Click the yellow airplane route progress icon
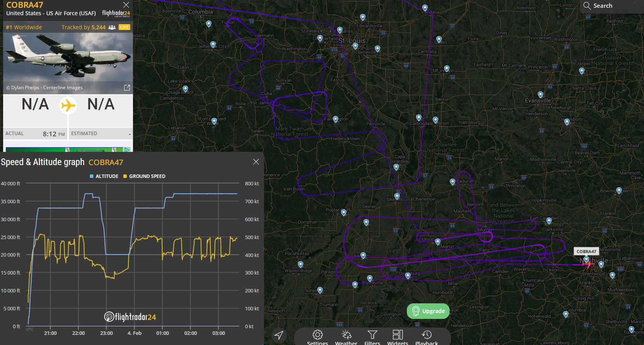The width and height of the screenshot is (644, 345). (x=68, y=106)
